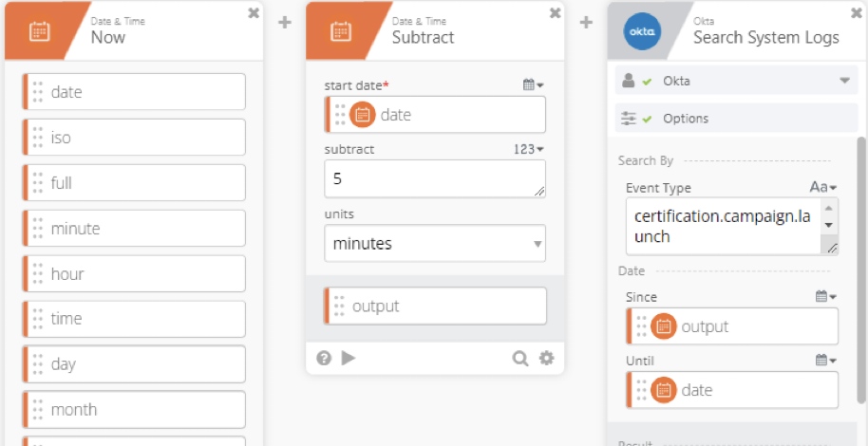Click the Event Type scroll up arrow
Image resolution: width=868 pixels, height=446 pixels.
(829, 208)
